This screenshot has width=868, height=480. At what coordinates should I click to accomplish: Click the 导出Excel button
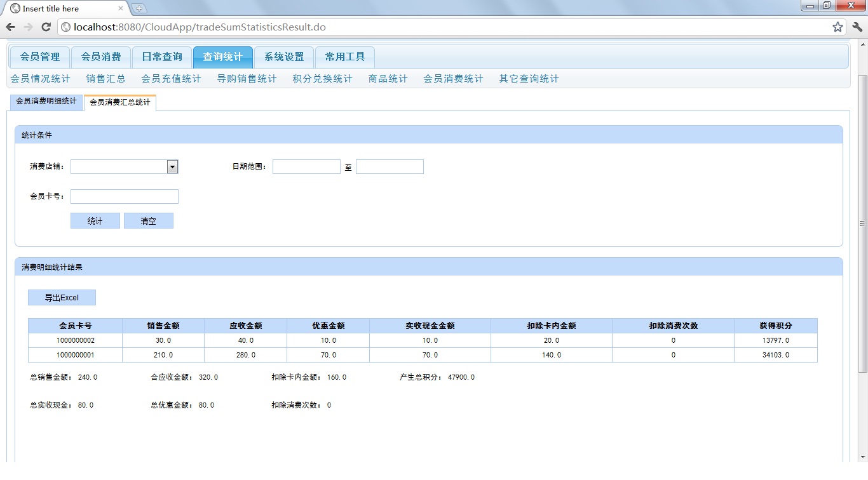tap(62, 298)
